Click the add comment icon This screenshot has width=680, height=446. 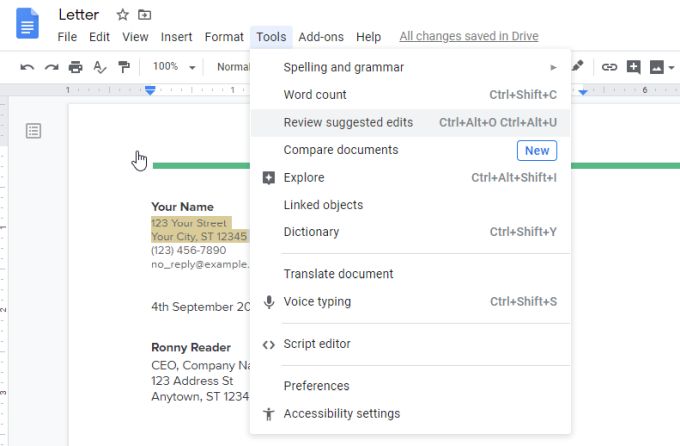[633, 67]
